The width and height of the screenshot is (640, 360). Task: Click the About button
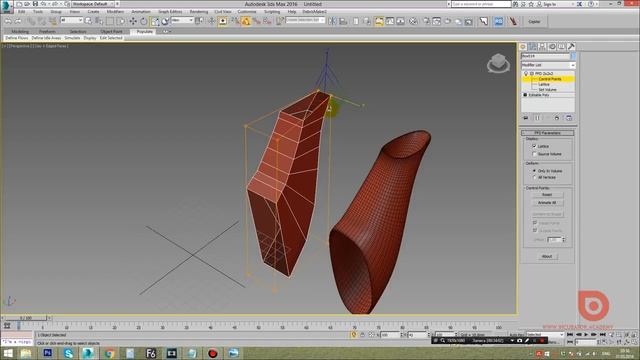pos(547,256)
